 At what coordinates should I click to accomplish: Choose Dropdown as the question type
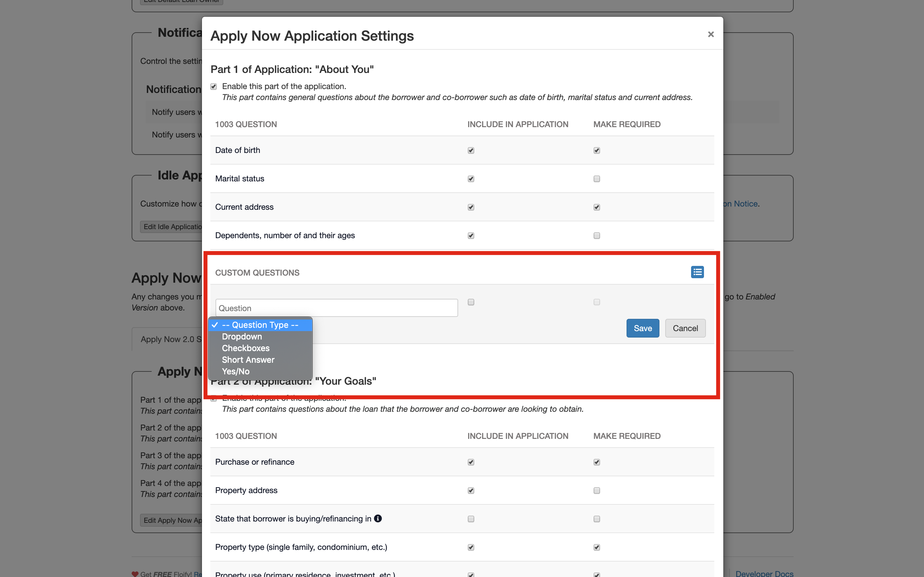click(x=242, y=337)
